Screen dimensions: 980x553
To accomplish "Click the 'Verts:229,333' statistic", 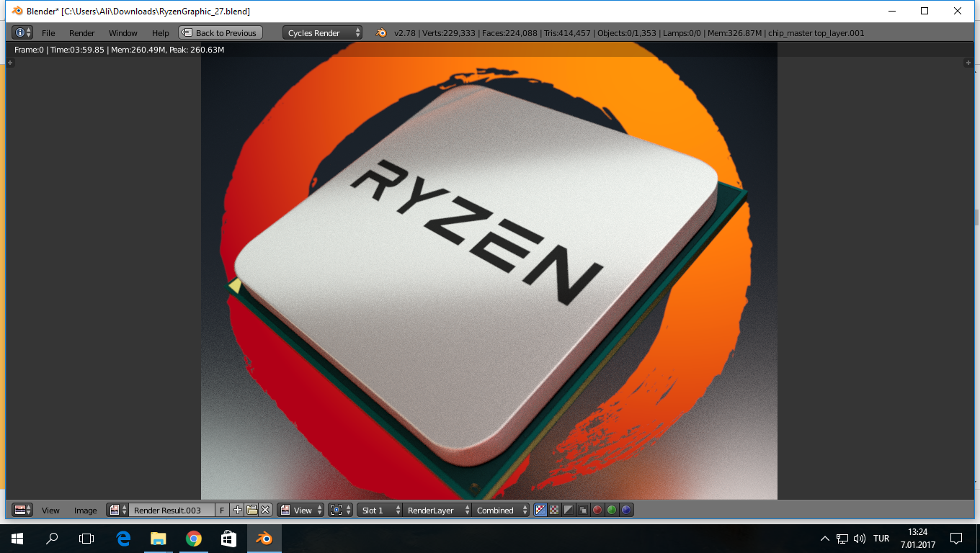I will [x=449, y=33].
